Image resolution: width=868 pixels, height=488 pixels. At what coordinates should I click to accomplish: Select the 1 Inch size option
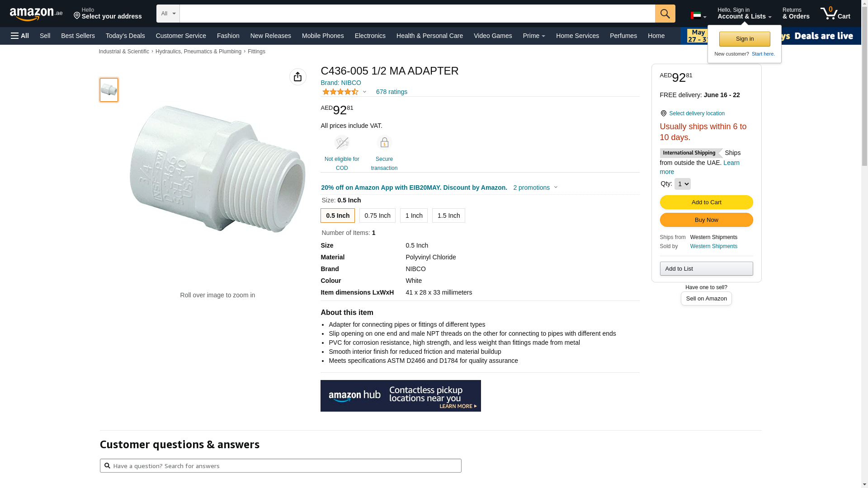tap(414, 216)
